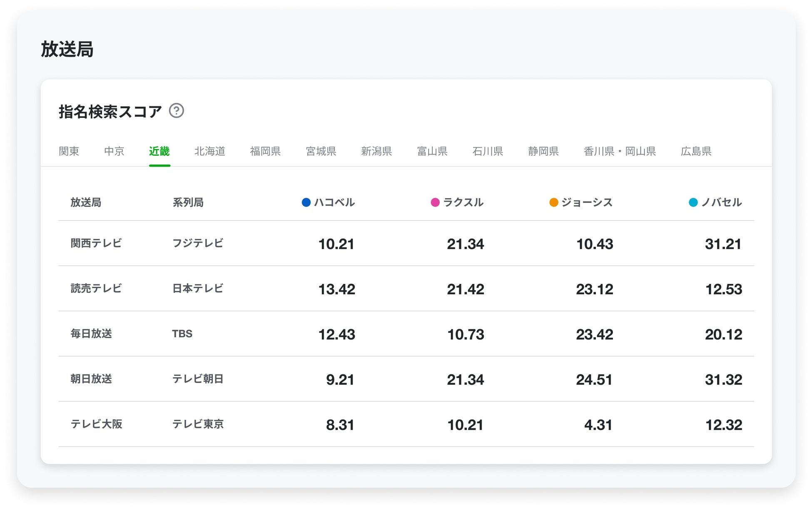Select the 宮城県 tab
The width and height of the screenshot is (812, 510).
[321, 151]
